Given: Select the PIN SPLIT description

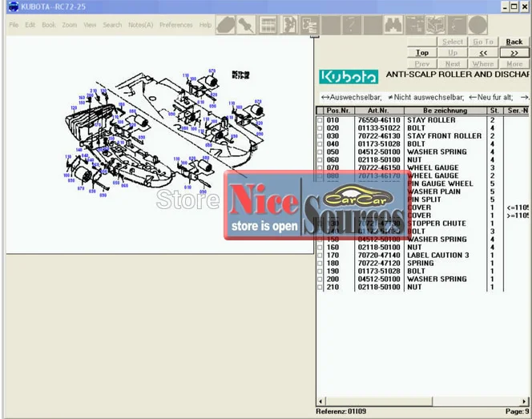Looking at the screenshot, I should click(424, 199).
